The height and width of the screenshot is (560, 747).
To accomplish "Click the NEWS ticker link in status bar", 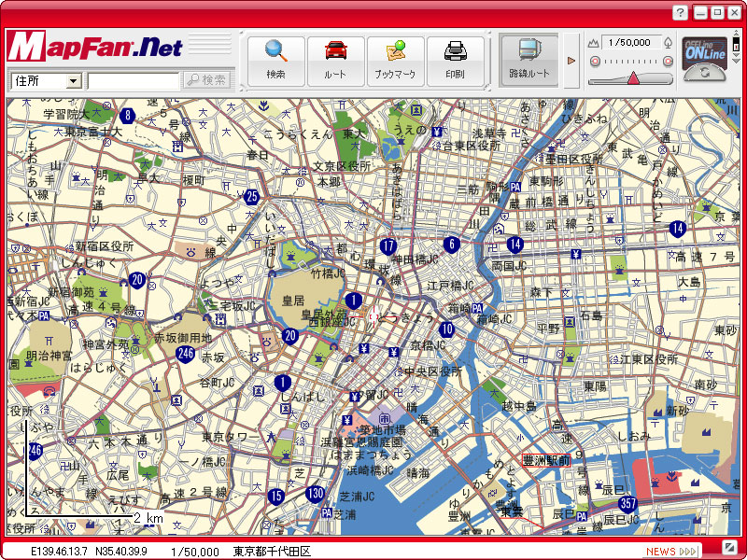I will click(669, 552).
